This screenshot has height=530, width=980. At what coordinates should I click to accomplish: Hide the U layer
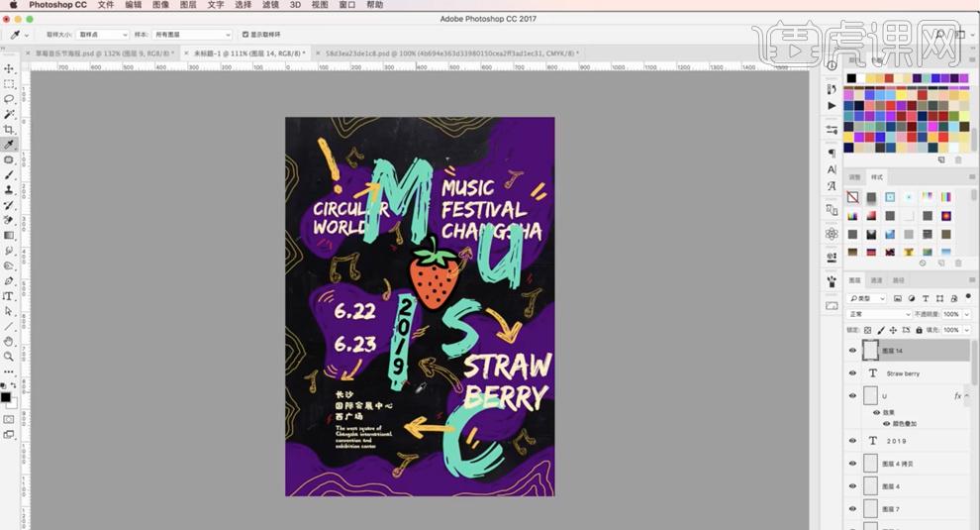click(x=852, y=395)
